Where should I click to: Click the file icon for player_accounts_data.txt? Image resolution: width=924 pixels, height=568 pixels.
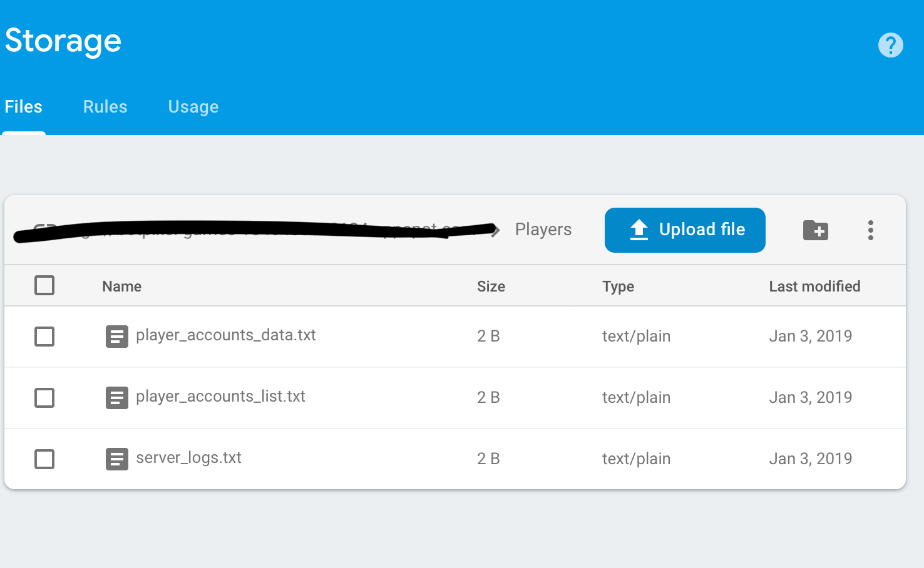coord(116,337)
